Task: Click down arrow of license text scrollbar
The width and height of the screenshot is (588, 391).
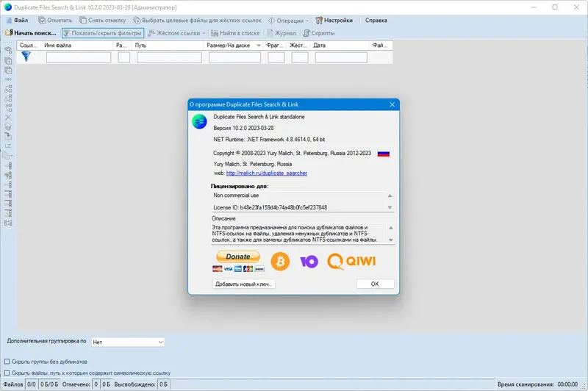Action: (x=390, y=207)
